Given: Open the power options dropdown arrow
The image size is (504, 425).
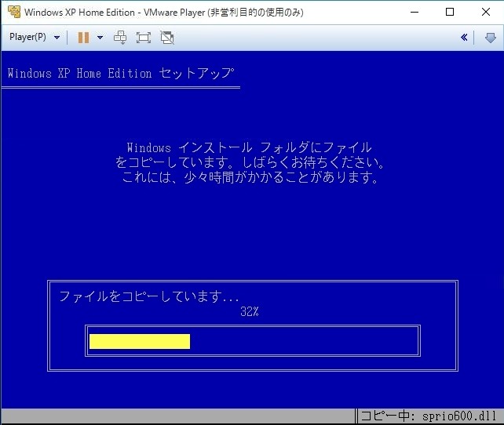Looking at the screenshot, I should 100,38.
